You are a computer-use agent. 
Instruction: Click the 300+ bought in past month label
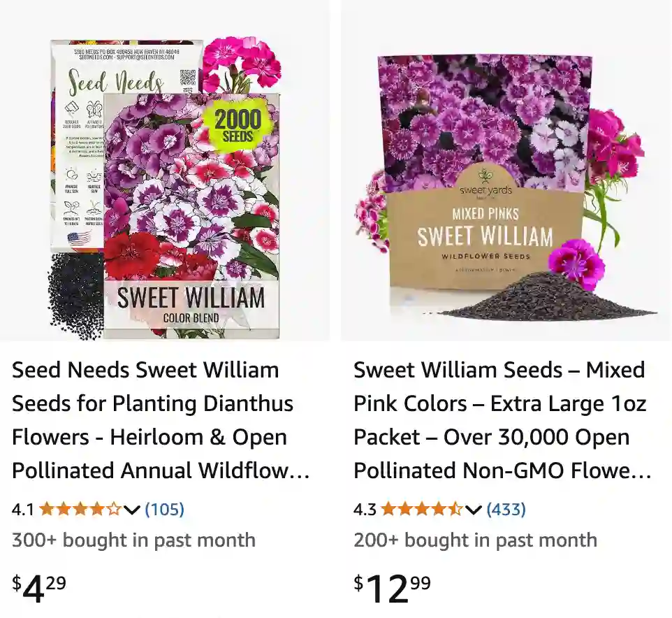(x=133, y=540)
